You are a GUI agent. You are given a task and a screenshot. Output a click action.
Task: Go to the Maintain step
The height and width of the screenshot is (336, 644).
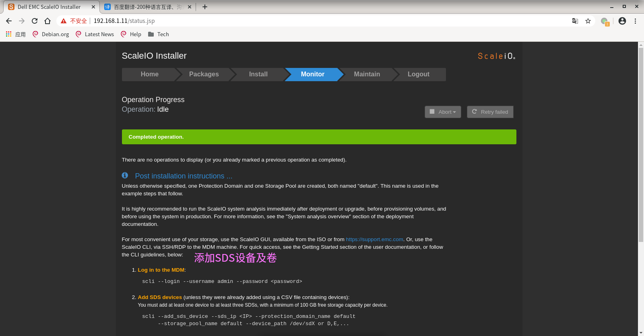(x=367, y=74)
